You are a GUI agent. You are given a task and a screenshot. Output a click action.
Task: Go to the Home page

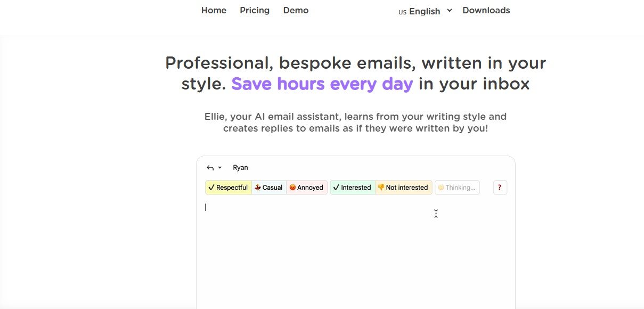coord(214,10)
